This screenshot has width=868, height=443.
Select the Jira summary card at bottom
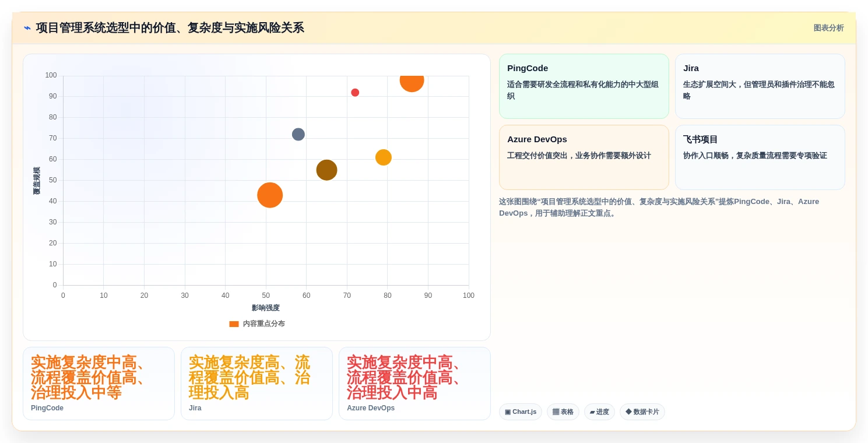coord(256,384)
